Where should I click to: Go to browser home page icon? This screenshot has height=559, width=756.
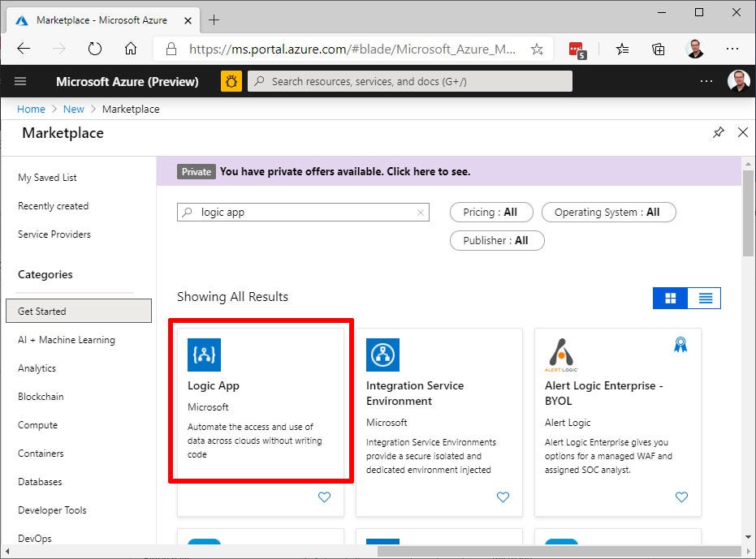point(131,49)
